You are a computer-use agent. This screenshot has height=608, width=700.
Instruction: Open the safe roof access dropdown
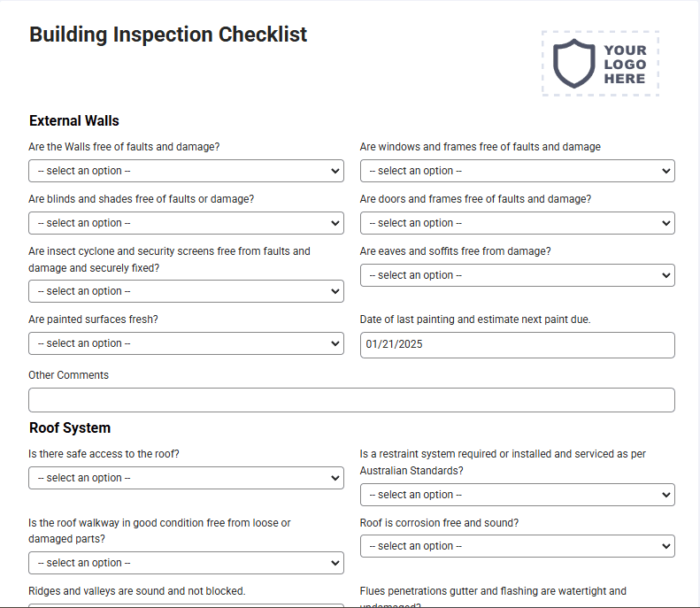coord(186,478)
